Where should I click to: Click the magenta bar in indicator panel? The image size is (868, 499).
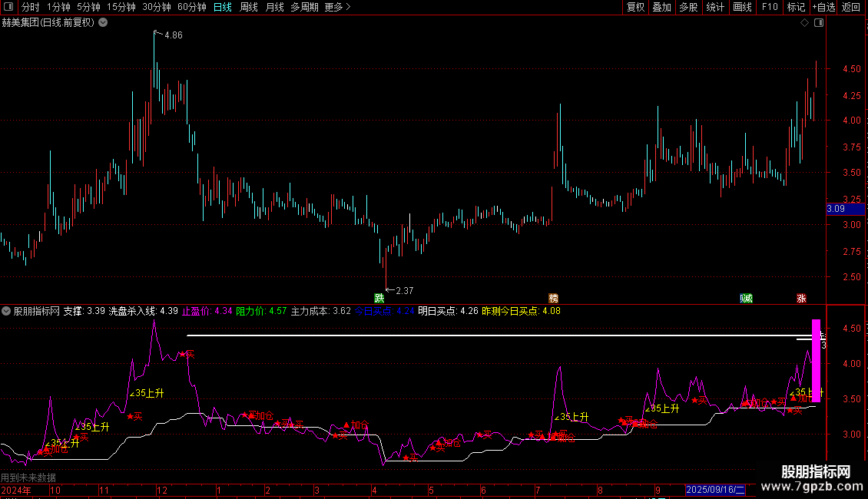(x=816, y=361)
